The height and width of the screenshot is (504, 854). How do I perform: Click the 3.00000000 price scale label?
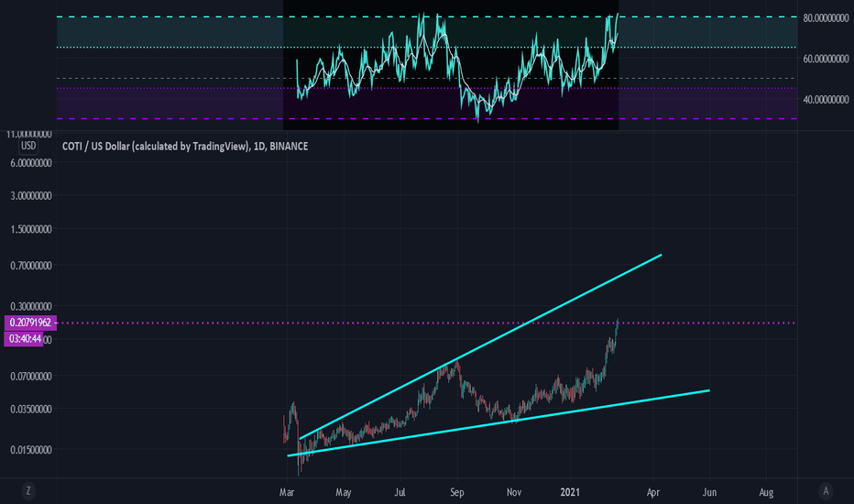pyautogui.click(x=31, y=195)
